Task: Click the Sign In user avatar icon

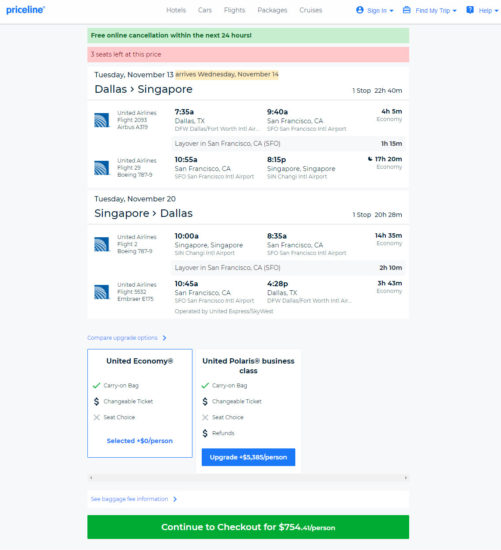Action: point(360,10)
